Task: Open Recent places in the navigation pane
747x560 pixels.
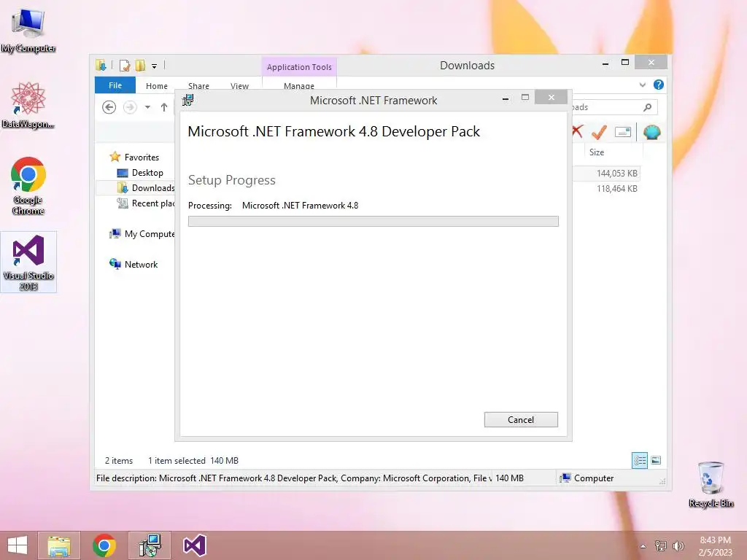Action: click(x=145, y=203)
